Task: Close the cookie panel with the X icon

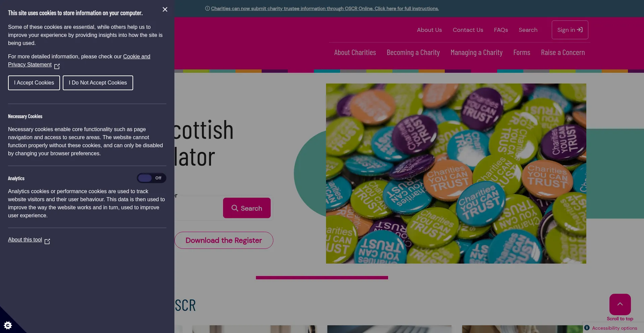Action: click(165, 9)
